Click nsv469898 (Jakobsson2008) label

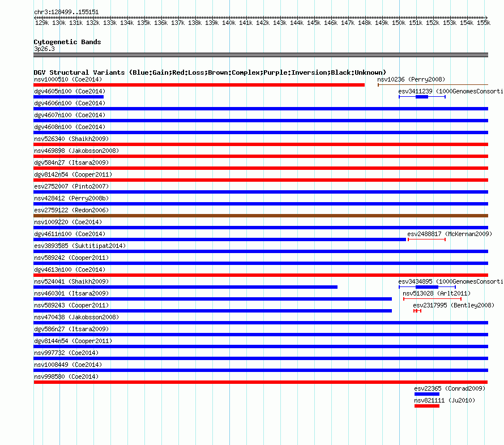pos(76,151)
